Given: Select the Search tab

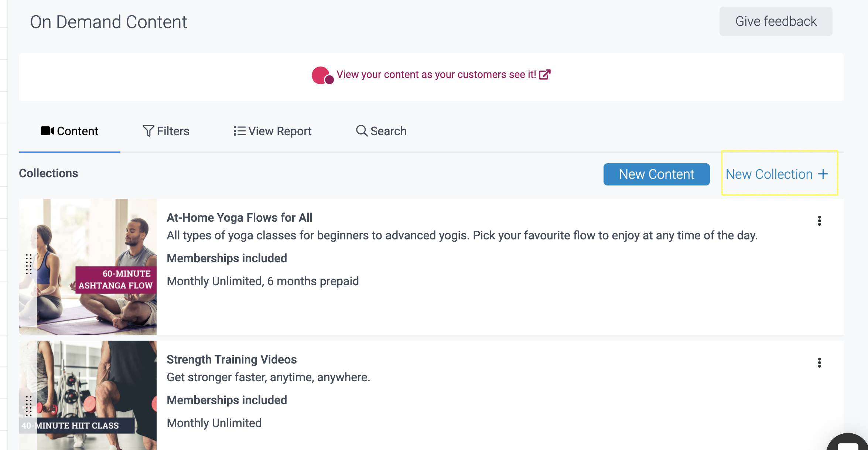Looking at the screenshot, I should tap(381, 131).
